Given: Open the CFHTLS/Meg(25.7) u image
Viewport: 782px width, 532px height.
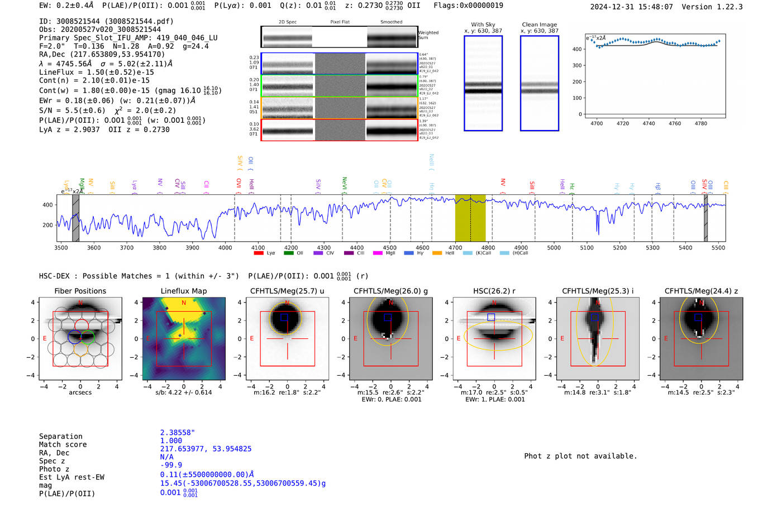Looking at the screenshot, I should point(288,339).
